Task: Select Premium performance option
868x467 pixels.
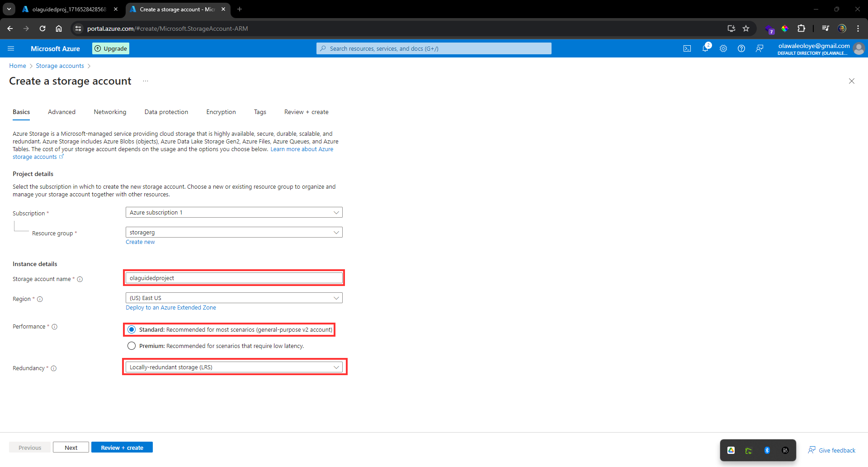Action: (132, 346)
